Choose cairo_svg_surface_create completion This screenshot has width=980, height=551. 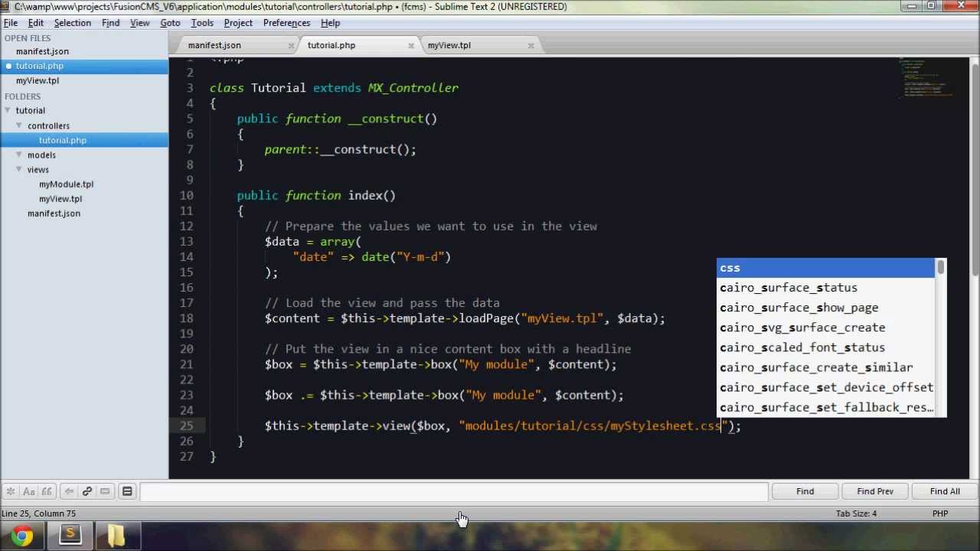[825, 328]
